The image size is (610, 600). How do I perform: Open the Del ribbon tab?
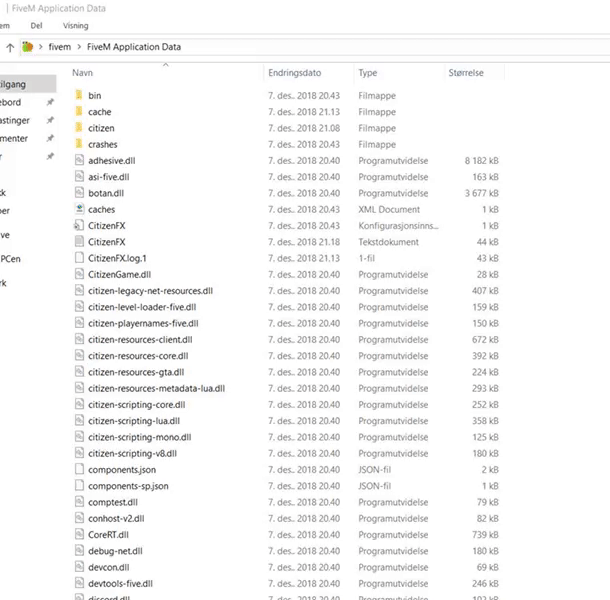[x=36, y=26]
